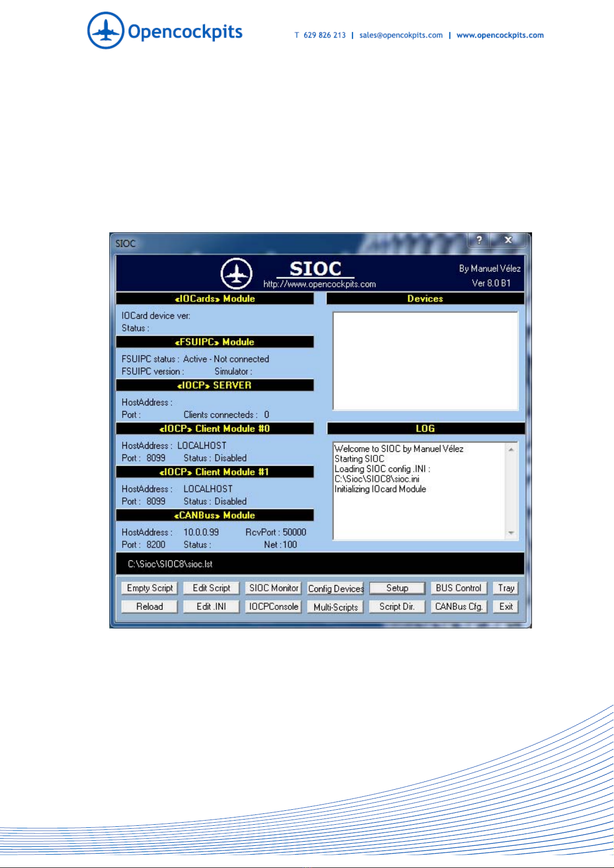Screen dimensions: 614x868
Task: Open CANBus Cfg. settings
Action: tap(459, 607)
